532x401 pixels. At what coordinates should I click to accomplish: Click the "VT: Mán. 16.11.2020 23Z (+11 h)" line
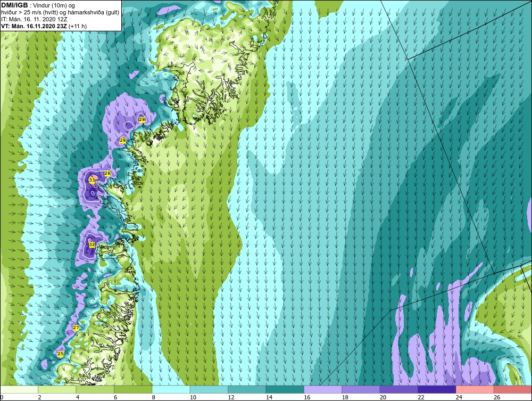click(44, 26)
